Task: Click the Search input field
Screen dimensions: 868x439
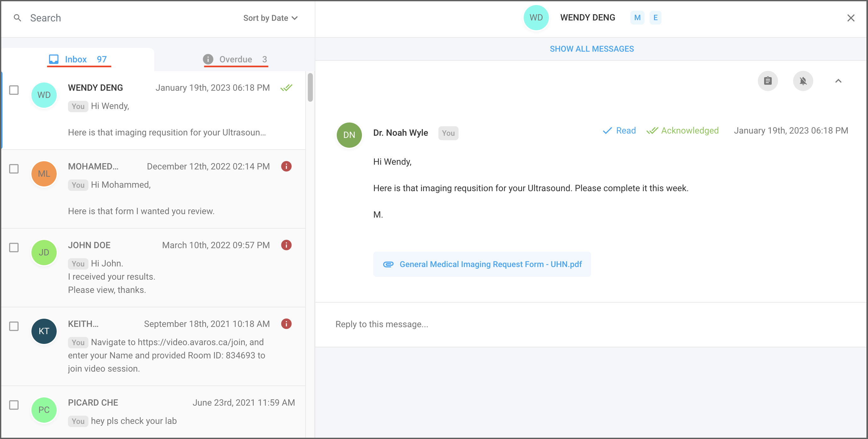Action: tap(132, 18)
